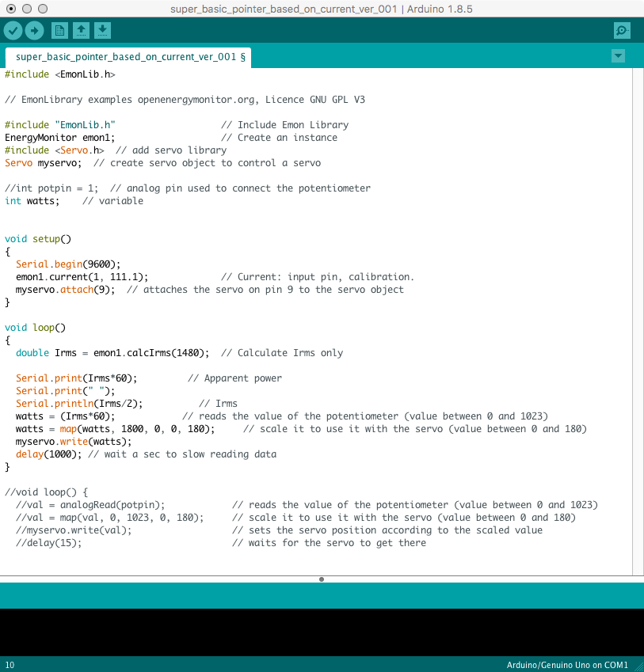Screen dimensions: 644x672
Task: Click the red close window button
Action: 11,8
